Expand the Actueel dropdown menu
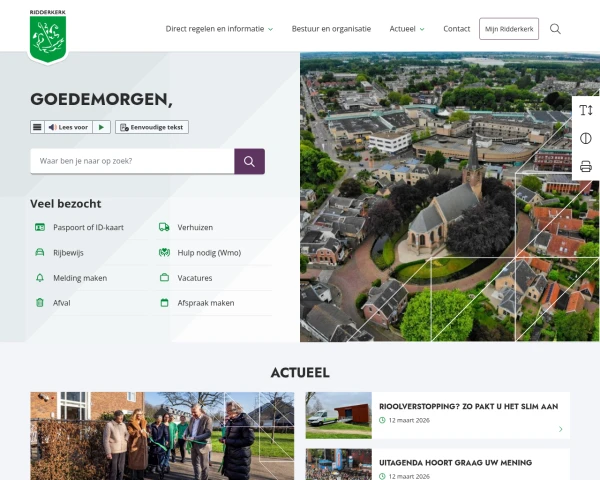The image size is (600, 480). coord(407,29)
